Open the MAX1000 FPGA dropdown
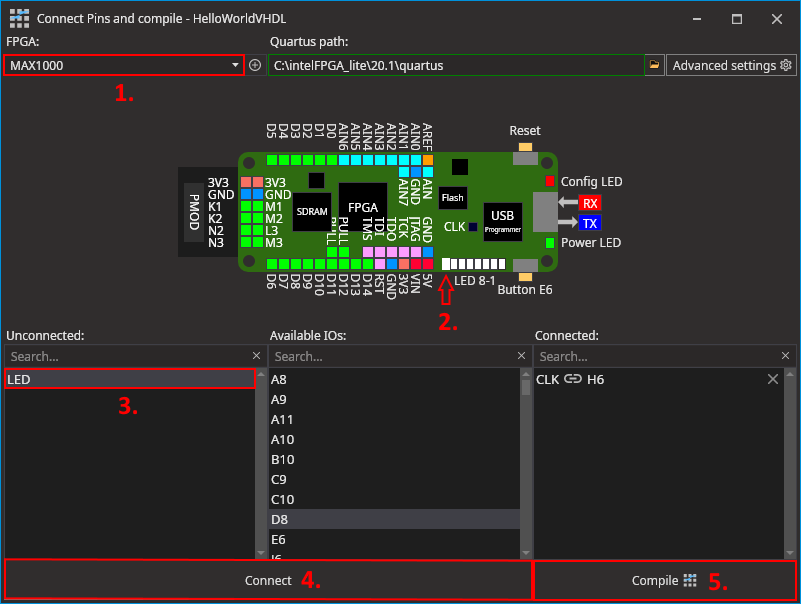Image resolution: width=801 pixels, height=604 pixels. 124,65
